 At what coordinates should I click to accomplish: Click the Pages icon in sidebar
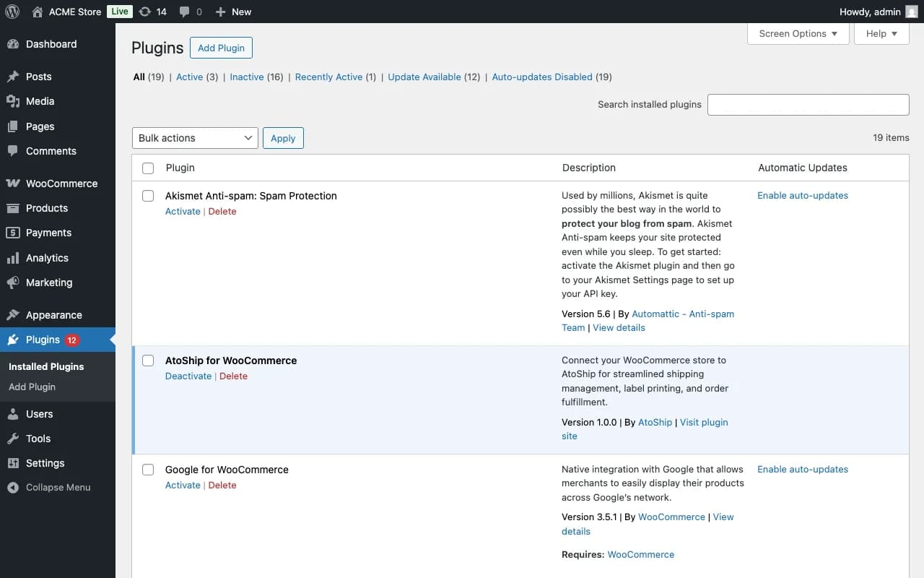click(13, 126)
